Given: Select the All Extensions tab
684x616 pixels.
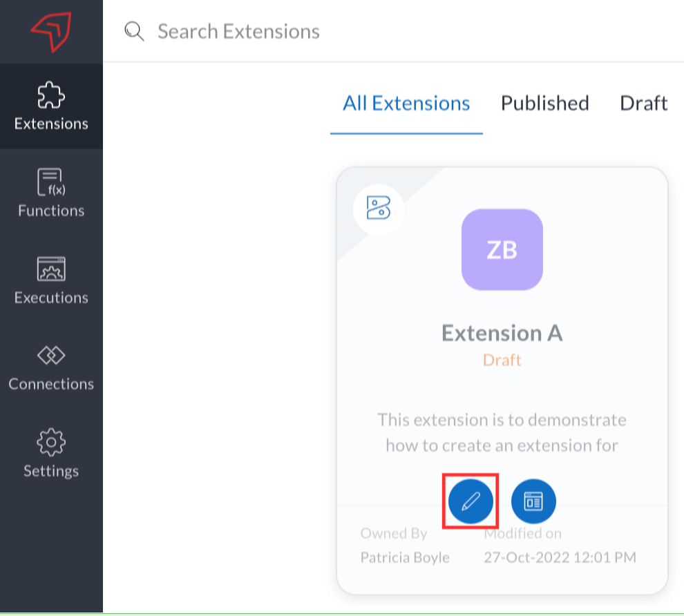Looking at the screenshot, I should click(406, 104).
